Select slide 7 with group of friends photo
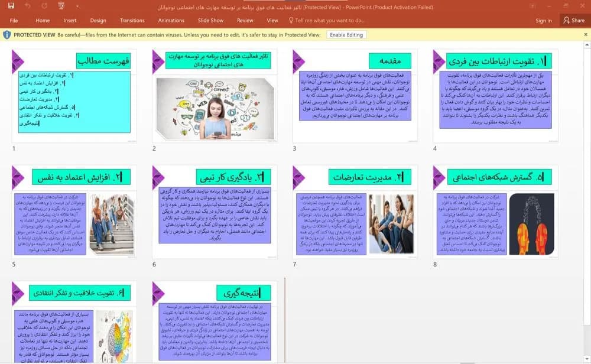The width and height of the screenshot is (591, 364). (355, 212)
